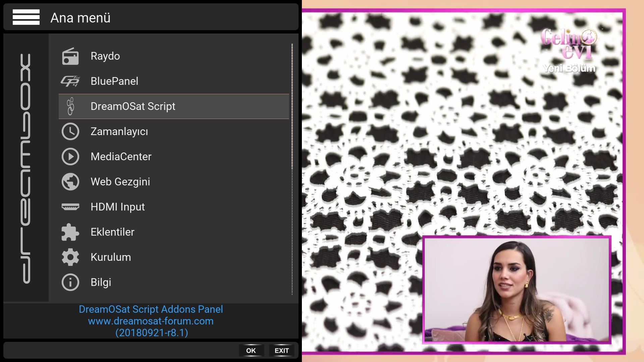Screen dimensions: 644x362
Task: Click the radio icon beside Raydo
Action: pos(70,56)
